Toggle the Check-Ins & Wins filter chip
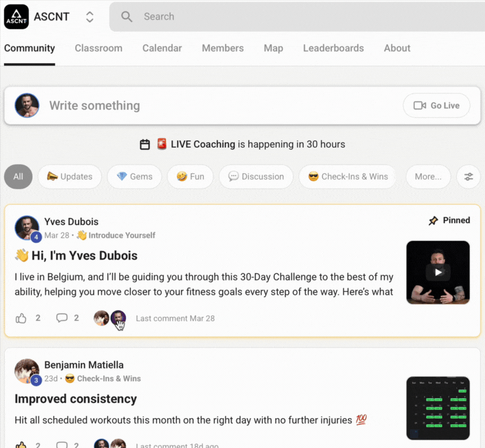485x448 pixels. click(x=348, y=176)
